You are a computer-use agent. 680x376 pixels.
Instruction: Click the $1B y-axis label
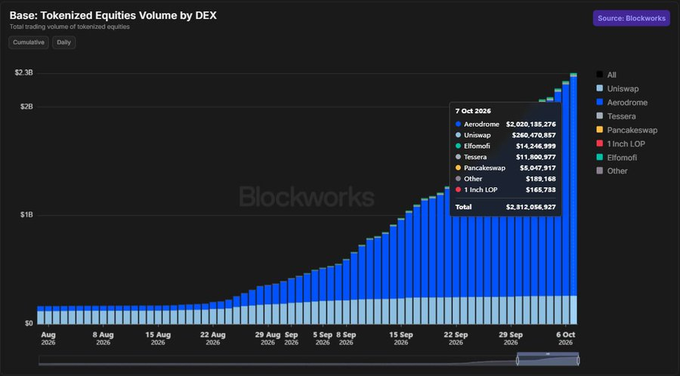pos(26,215)
